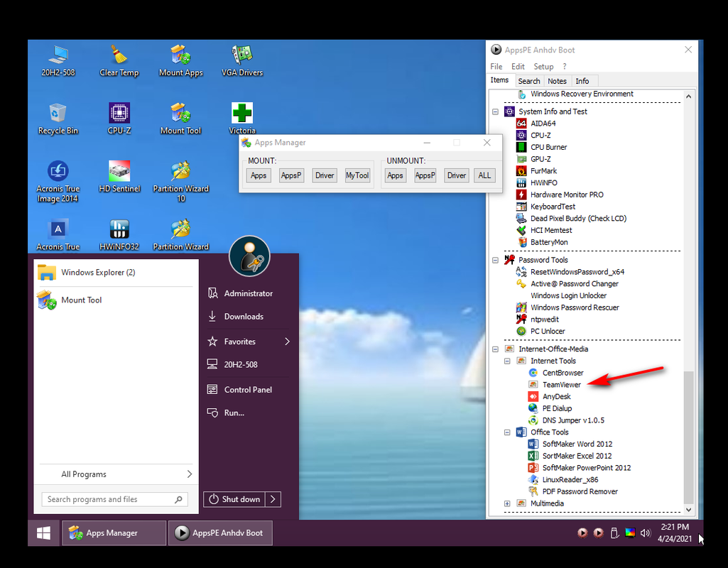
Task: Select PDF Password Remover entry
Action: coord(580,491)
